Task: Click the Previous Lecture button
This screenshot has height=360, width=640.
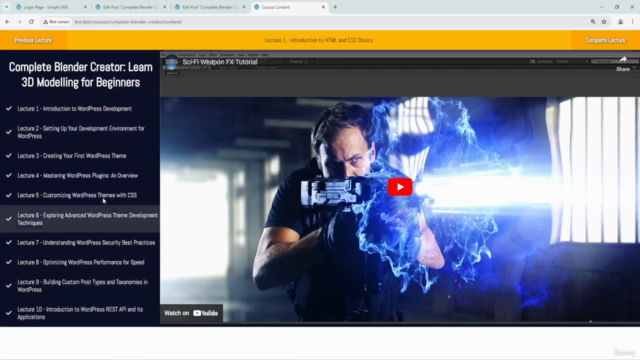Action: click(x=33, y=40)
